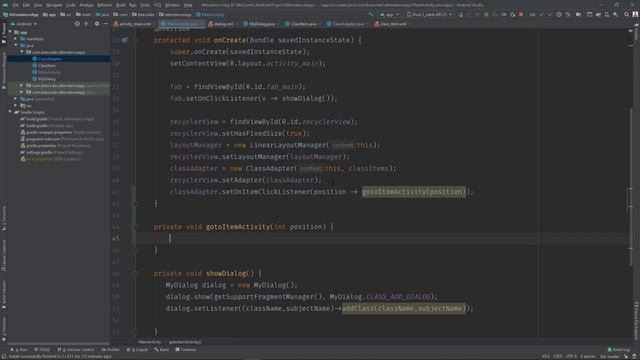Image resolution: width=640 pixels, height=360 pixels.
Task: Expand the androidTest package node
Action: 22,85
